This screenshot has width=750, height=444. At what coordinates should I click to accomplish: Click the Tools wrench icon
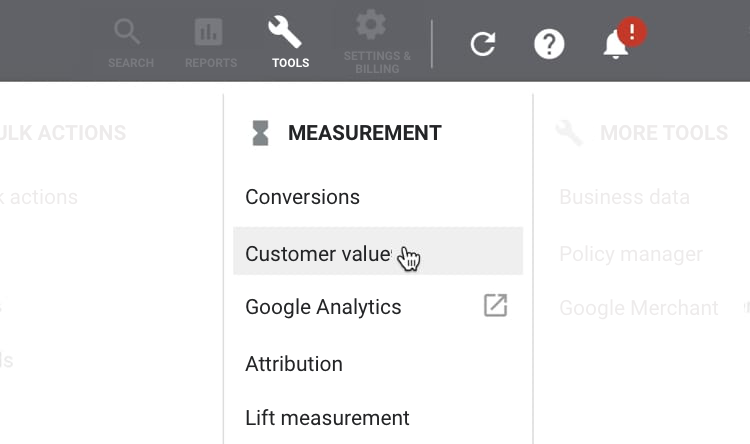(x=286, y=32)
